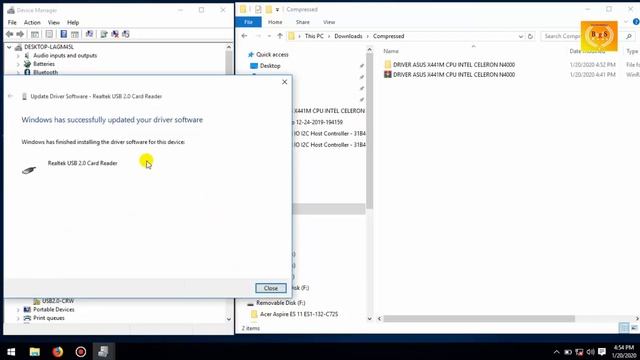
Task: Launch Firefox from taskbar
Action: [58, 351]
